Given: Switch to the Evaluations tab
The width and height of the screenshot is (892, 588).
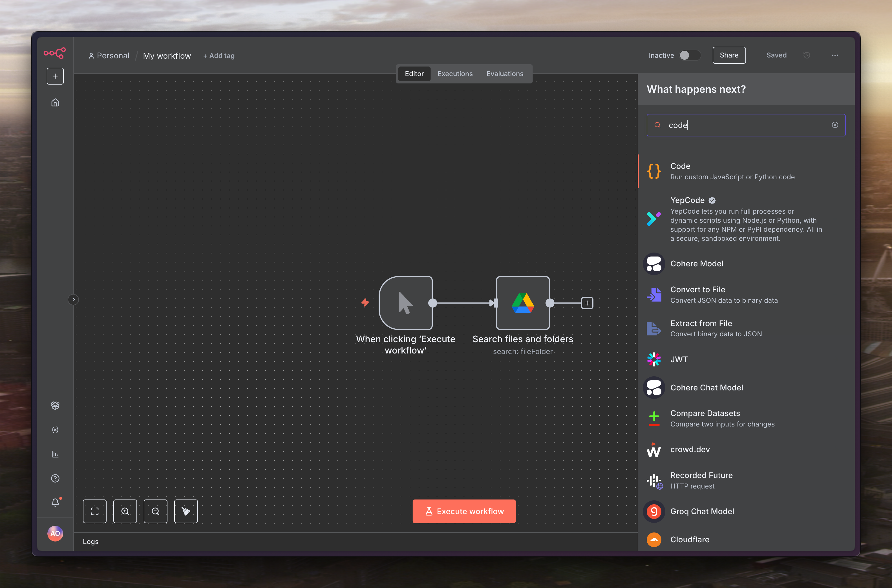Looking at the screenshot, I should click(x=504, y=74).
